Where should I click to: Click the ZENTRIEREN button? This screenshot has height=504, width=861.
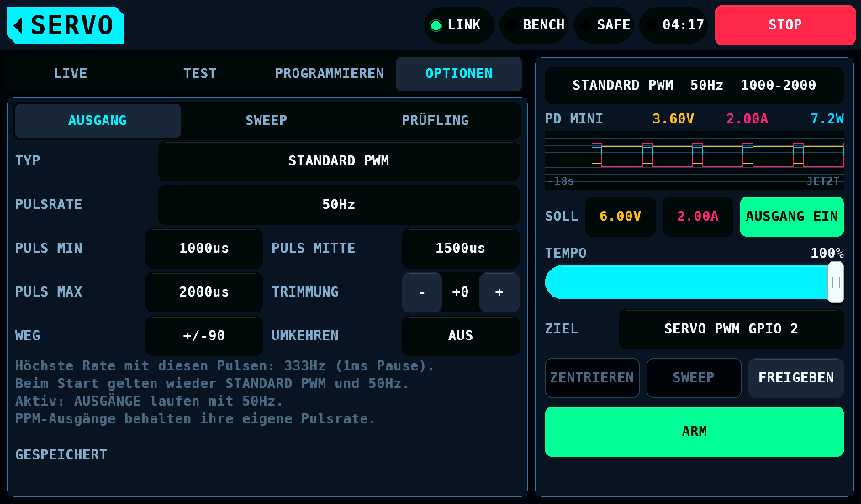tap(592, 378)
